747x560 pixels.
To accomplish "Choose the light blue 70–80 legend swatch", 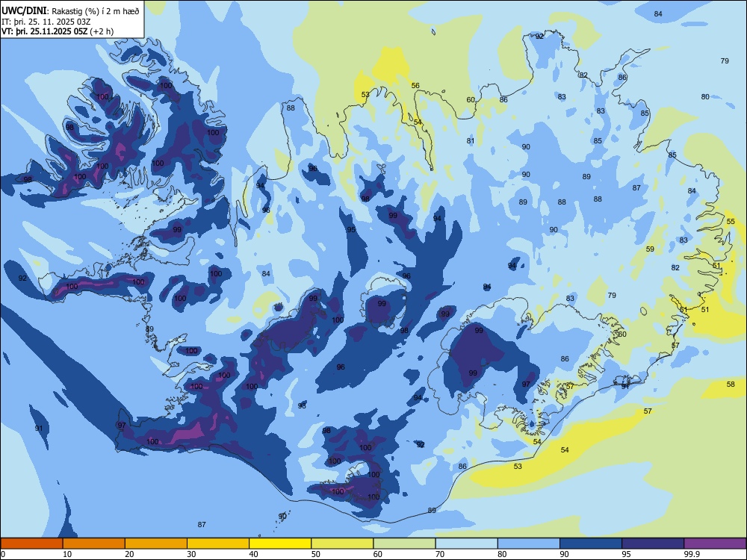I will pos(466,544).
